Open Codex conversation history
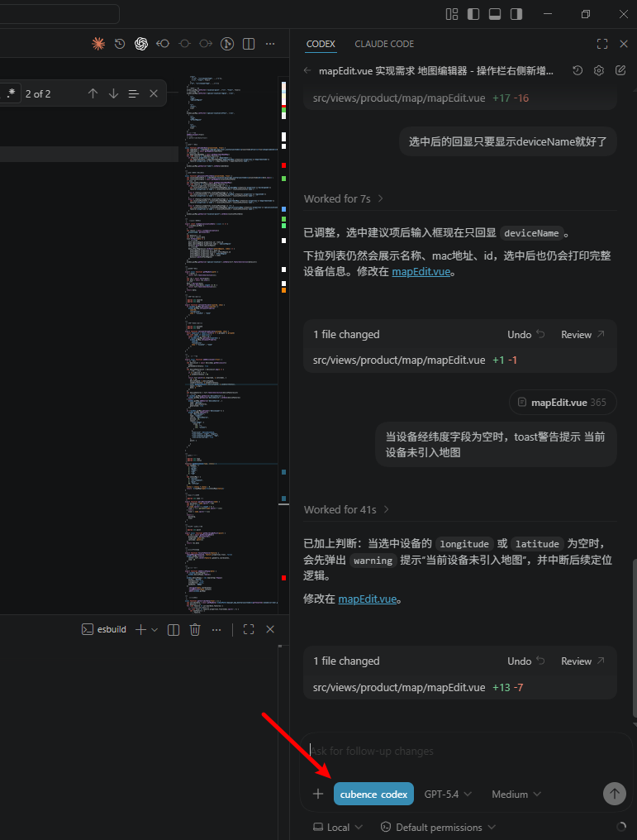This screenshot has height=840, width=637. pyautogui.click(x=578, y=71)
